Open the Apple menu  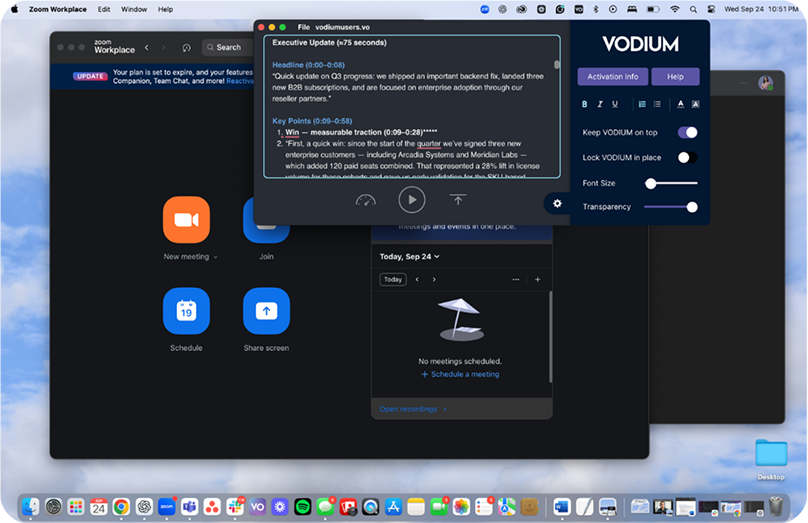(x=14, y=9)
